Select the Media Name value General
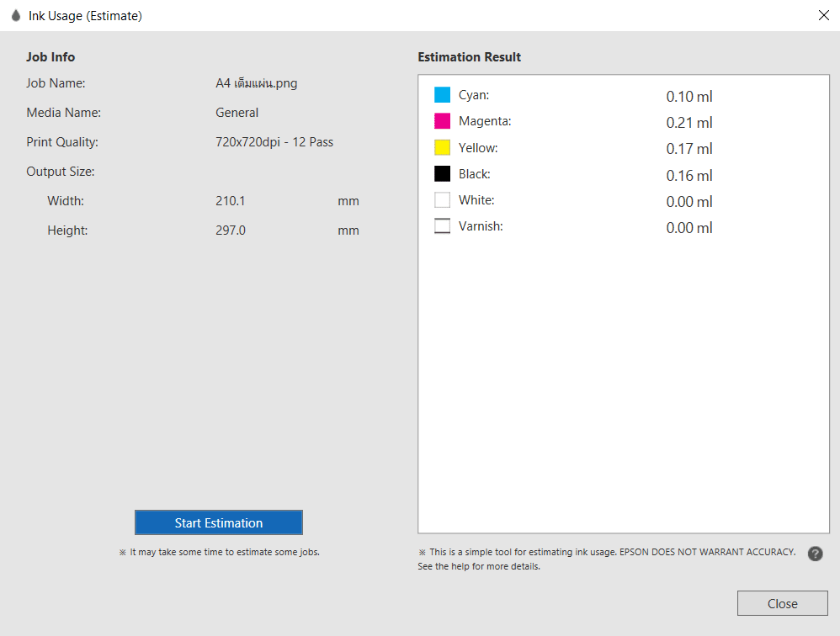 (x=237, y=113)
